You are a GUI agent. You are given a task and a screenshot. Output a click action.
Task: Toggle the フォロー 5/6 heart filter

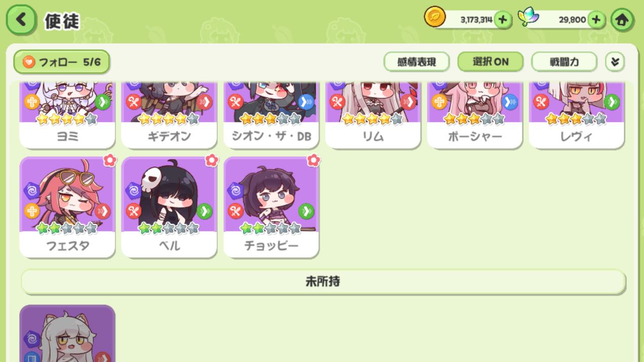pos(62,62)
